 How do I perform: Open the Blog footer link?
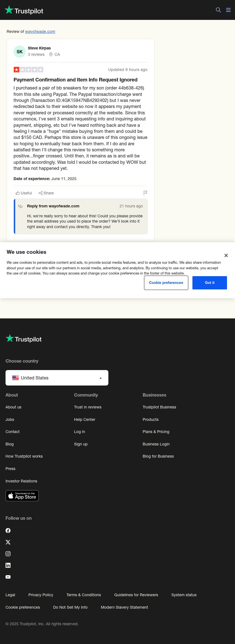[x=9, y=444]
